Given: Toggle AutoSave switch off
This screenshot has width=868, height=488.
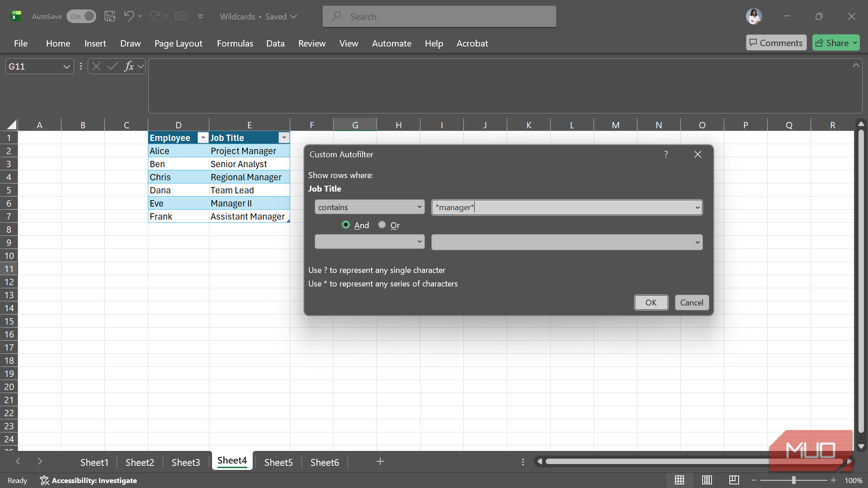Looking at the screenshot, I should [81, 16].
